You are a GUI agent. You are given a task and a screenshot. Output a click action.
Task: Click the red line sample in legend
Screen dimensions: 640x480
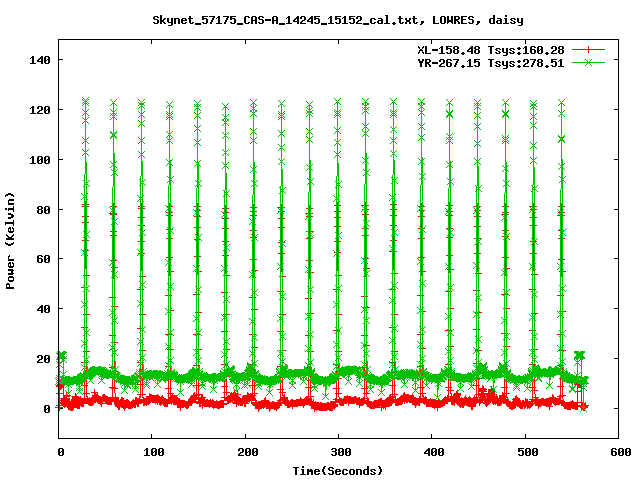coord(589,49)
